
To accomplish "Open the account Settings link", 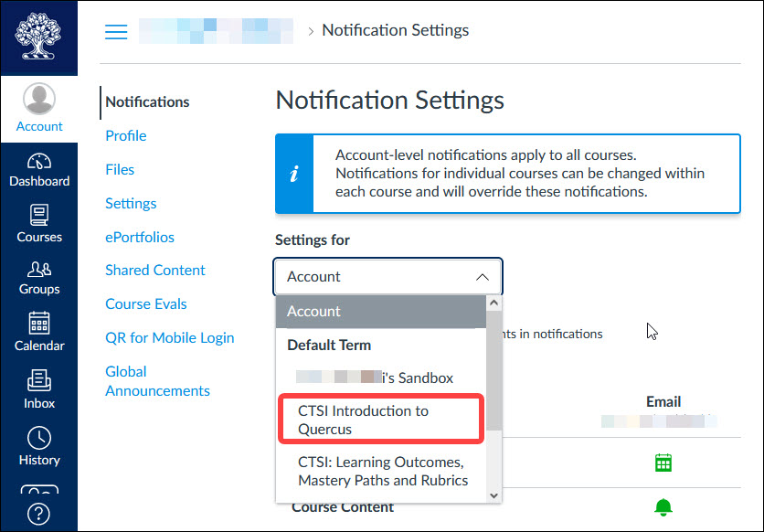I will [x=131, y=203].
